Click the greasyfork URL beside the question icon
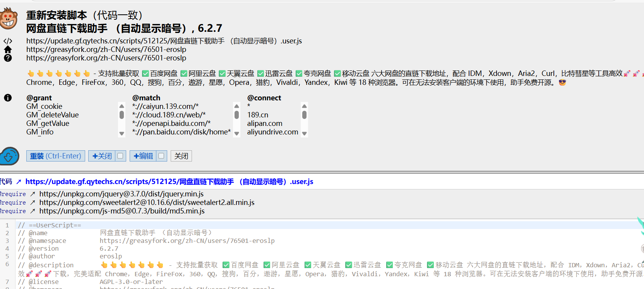The width and height of the screenshot is (644, 289). (106, 58)
